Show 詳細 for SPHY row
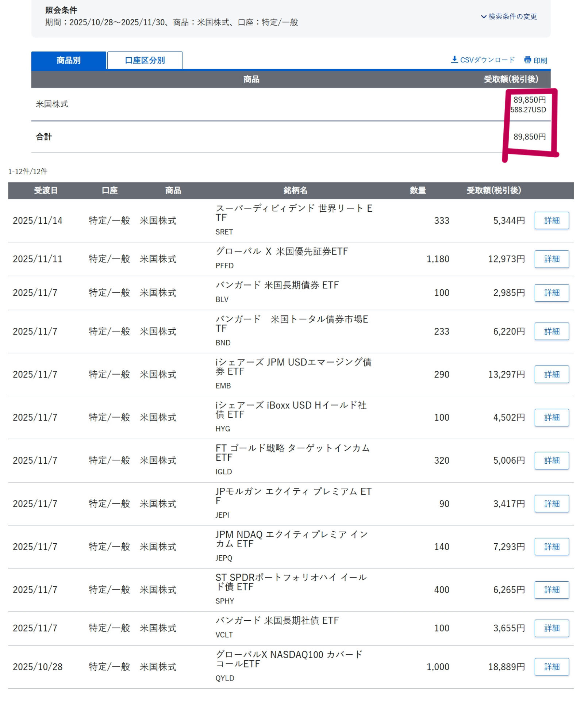Viewport: 588px width, 701px height. point(551,590)
